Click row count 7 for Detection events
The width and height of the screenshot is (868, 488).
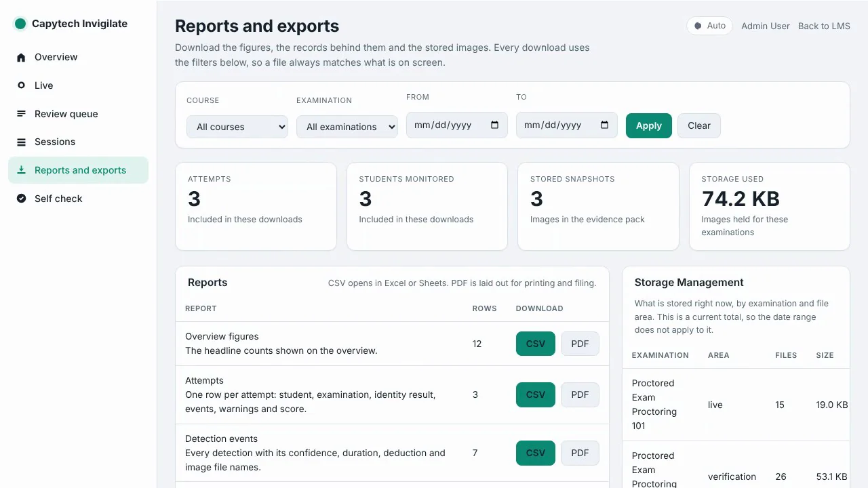[475, 453]
